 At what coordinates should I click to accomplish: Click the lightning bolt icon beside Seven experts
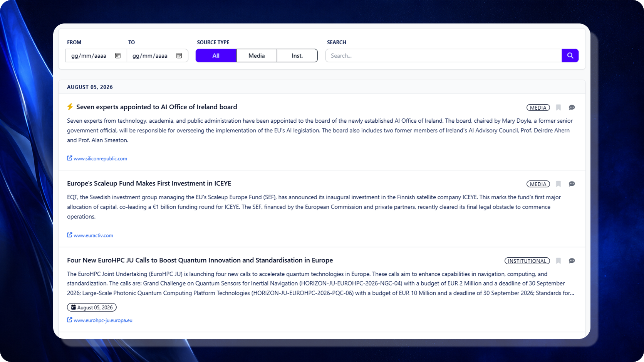point(70,107)
